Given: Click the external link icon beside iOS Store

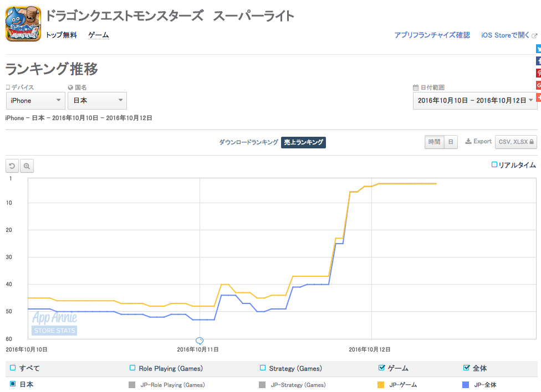Looking at the screenshot, I should 534,35.
